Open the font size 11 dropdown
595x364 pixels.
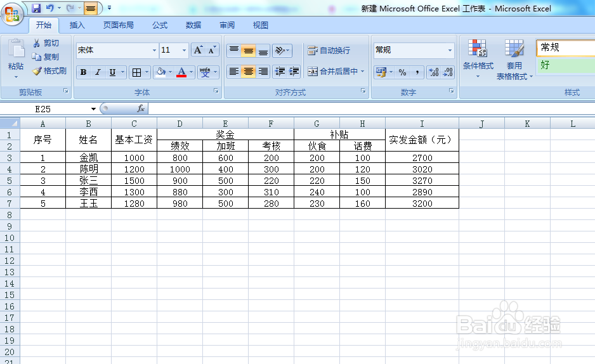(x=184, y=50)
